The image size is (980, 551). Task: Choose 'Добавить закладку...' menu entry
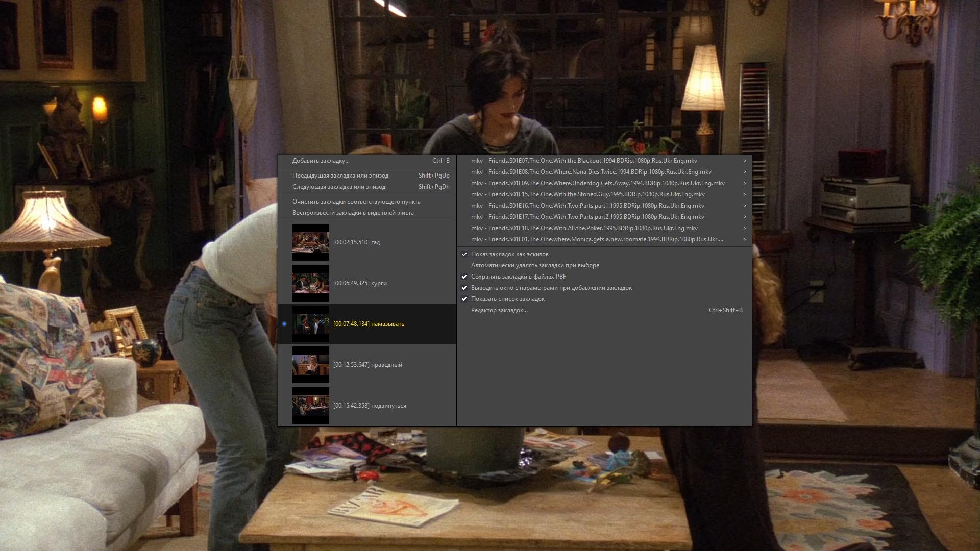pyautogui.click(x=321, y=161)
